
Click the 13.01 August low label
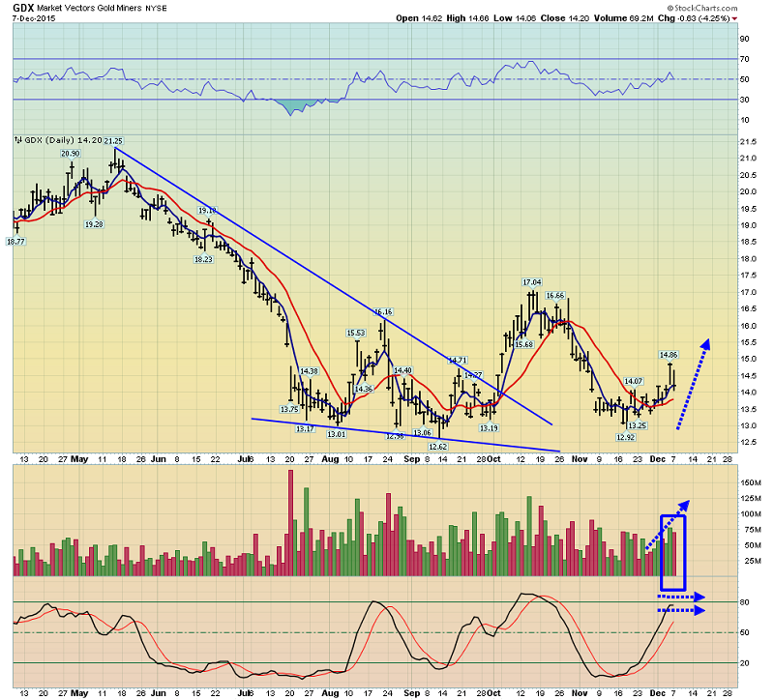(336, 434)
